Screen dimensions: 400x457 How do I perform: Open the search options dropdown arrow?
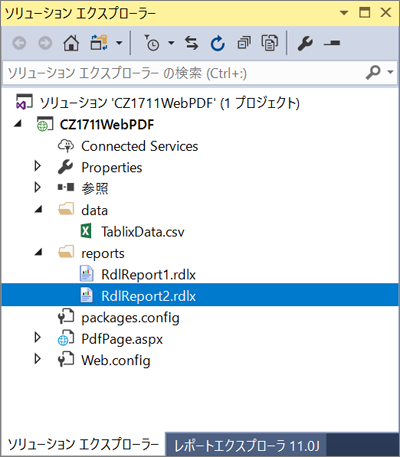390,72
